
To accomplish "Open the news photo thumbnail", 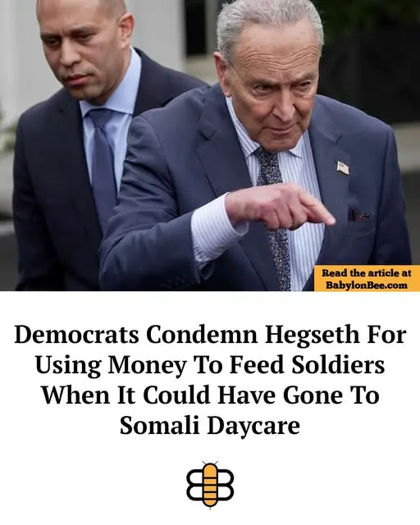I will pyautogui.click(x=210, y=145).
